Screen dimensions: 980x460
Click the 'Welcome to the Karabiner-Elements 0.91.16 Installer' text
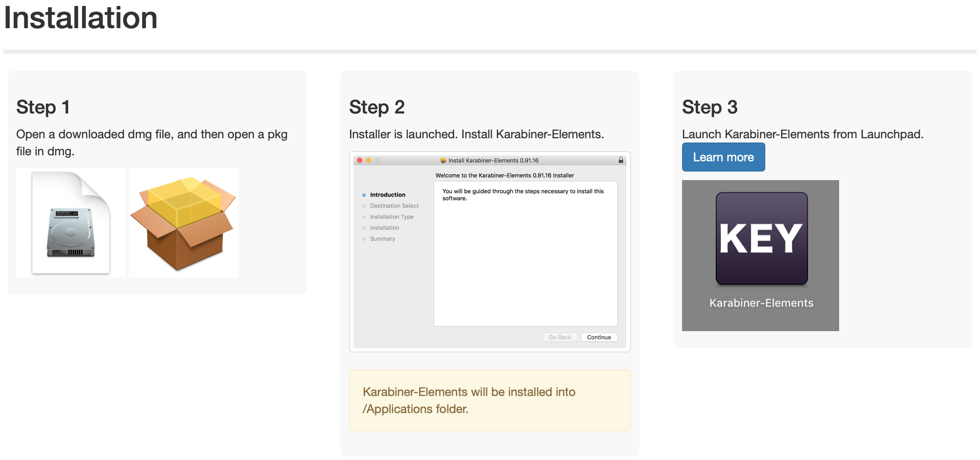505,175
